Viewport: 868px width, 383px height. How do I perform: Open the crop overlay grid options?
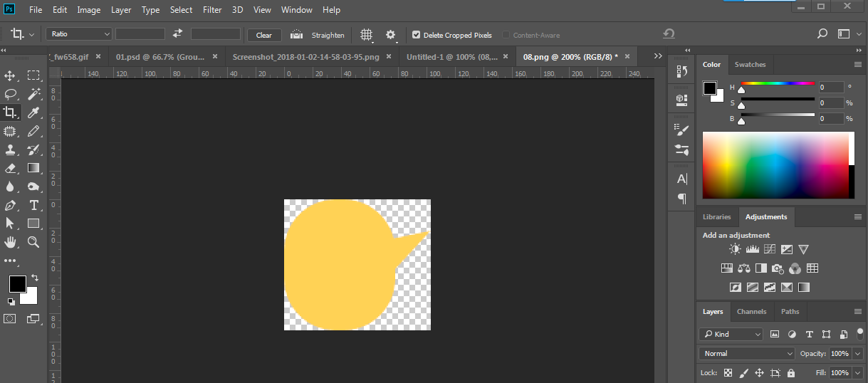tap(367, 34)
